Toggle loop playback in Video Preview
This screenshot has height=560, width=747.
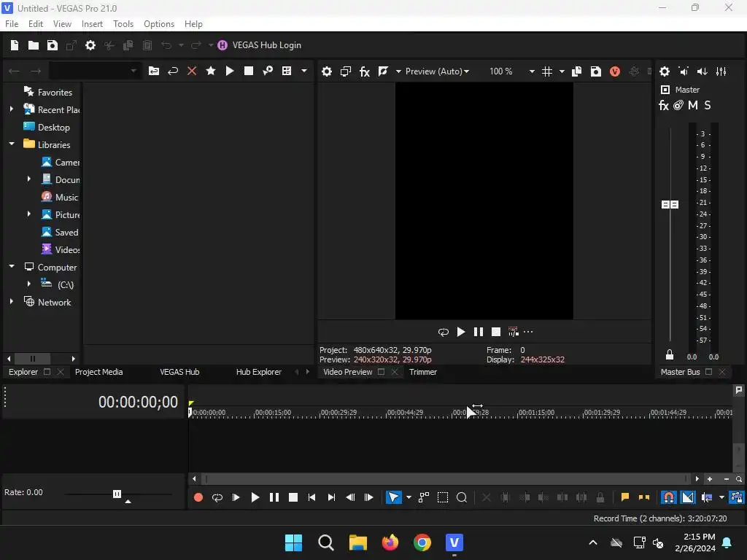point(444,332)
